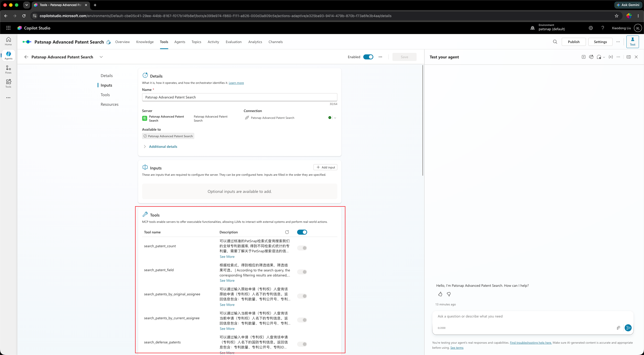Open top bar more options ellipsis
Viewport: 644px width, 355px height.
(x=618, y=42)
